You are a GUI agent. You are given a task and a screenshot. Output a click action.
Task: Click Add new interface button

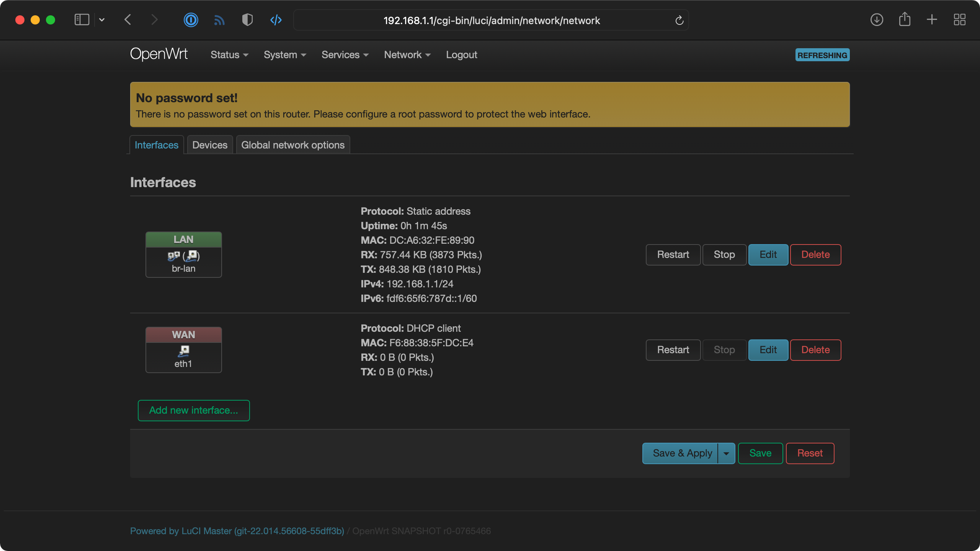[x=194, y=411]
